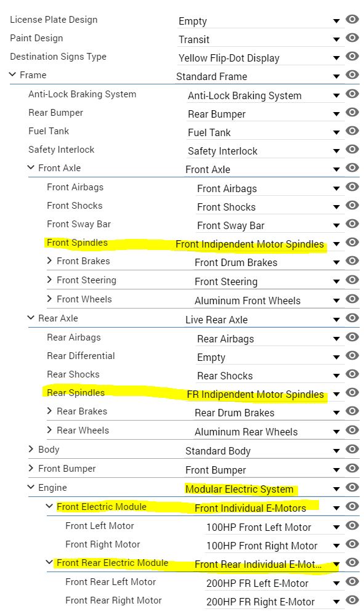Collapse the Front Electric Module node
Screen dimensions: 364x614
pos(49,506)
